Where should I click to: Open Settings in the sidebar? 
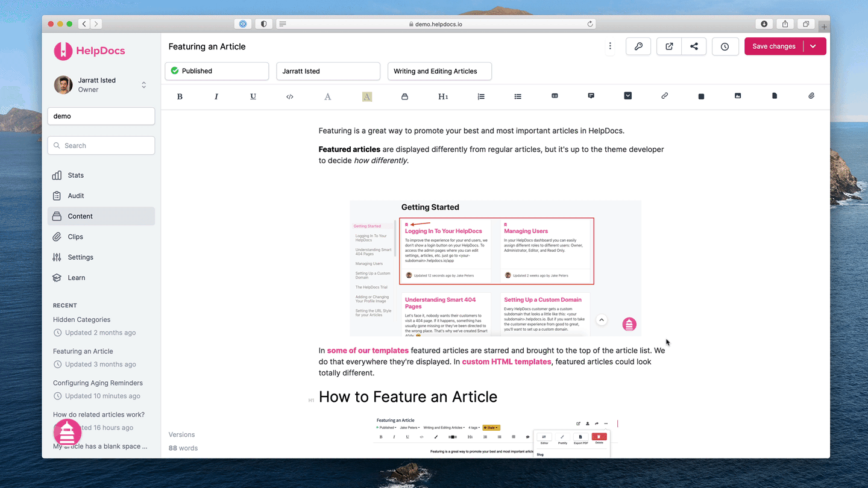click(x=101, y=257)
